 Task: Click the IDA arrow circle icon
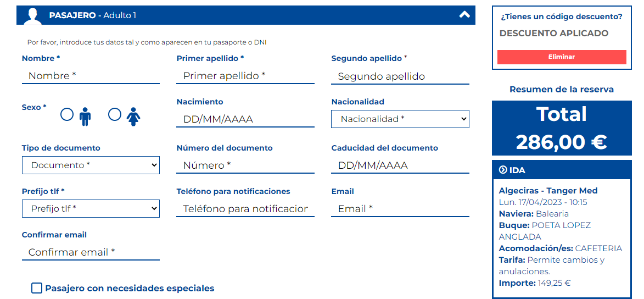(x=503, y=170)
